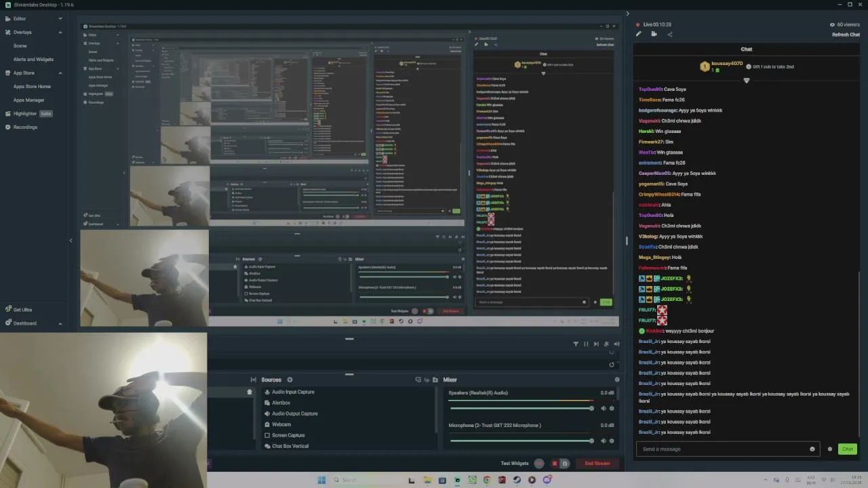
Task: Open Speakers (Realtek) audio settings gear
Action: pos(612,408)
